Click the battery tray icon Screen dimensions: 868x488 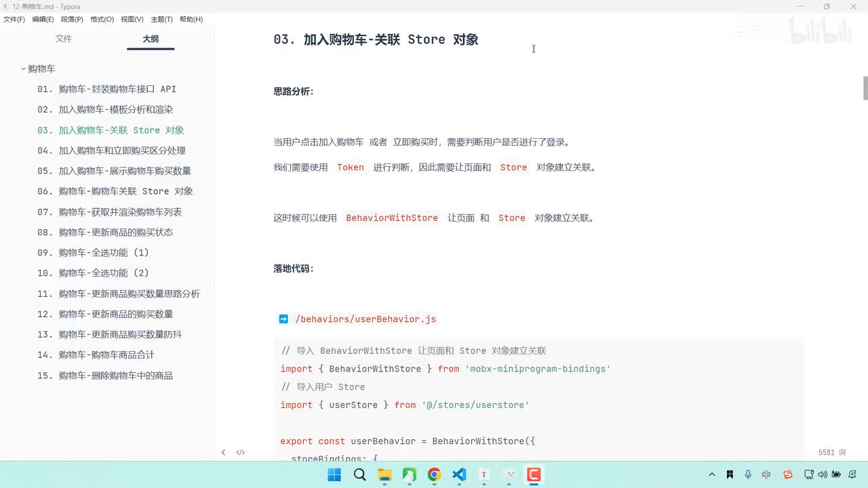pos(837,475)
